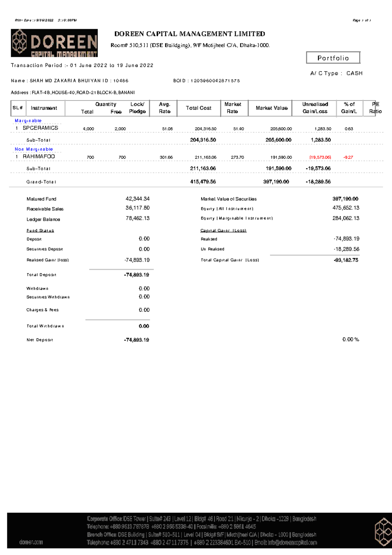
Task: Click the Address line
Action: point(73,93)
